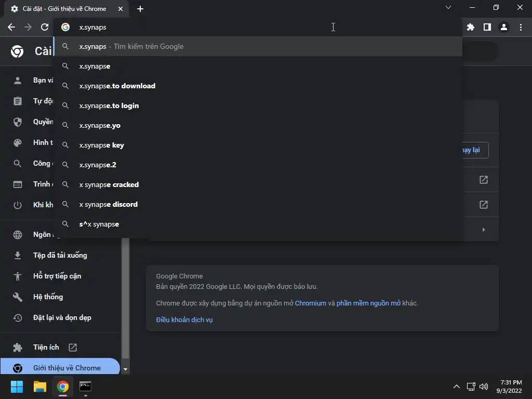Open Đặt lại và dọn dẹp section
Screen dimensions: 532x399
[x=60, y=317]
